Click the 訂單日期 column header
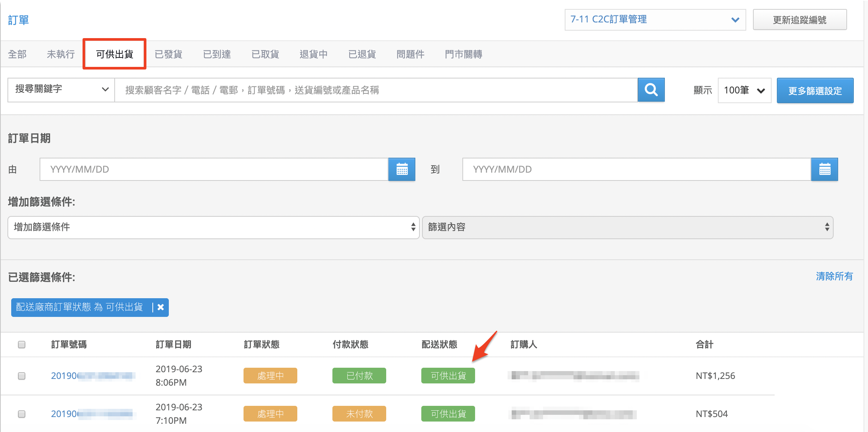 click(173, 344)
